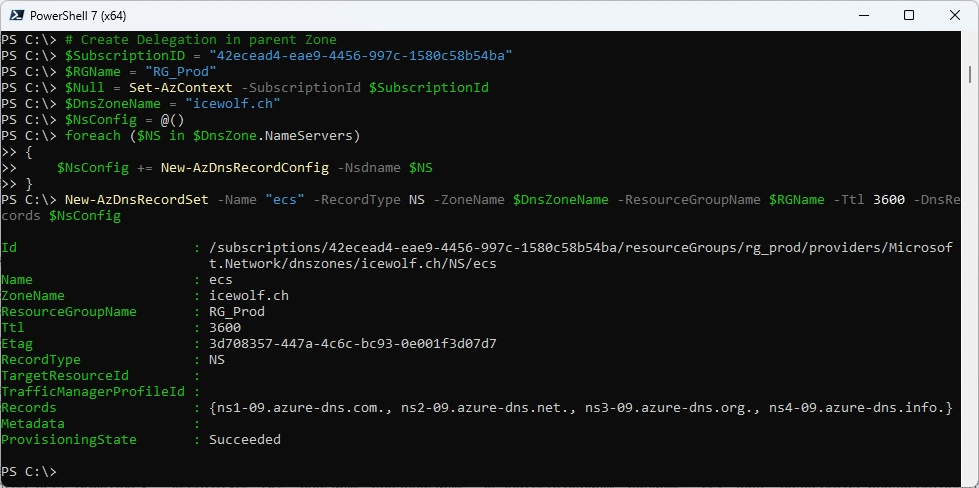Click the ResourceGroupName value RG_Prod
979x488 pixels.
click(x=237, y=311)
